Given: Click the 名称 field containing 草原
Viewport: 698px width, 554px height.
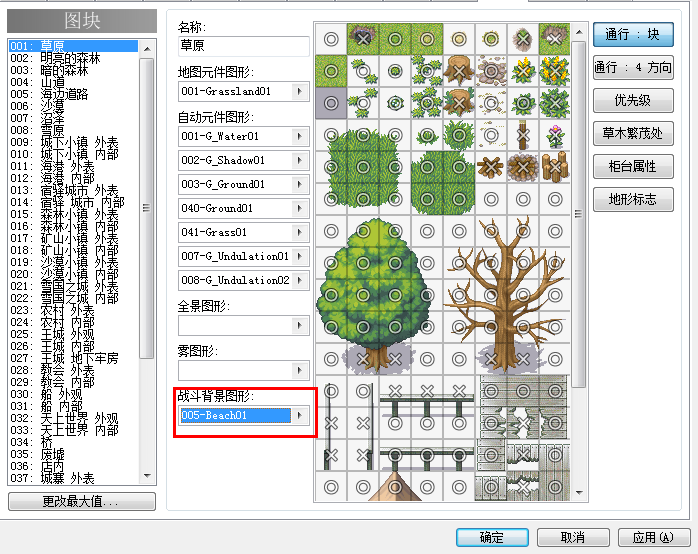Looking at the screenshot, I should [243, 46].
